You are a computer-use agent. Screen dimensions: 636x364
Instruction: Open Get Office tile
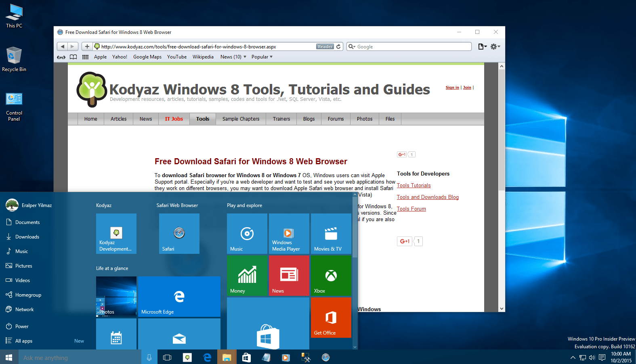click(x=331, y=318)
